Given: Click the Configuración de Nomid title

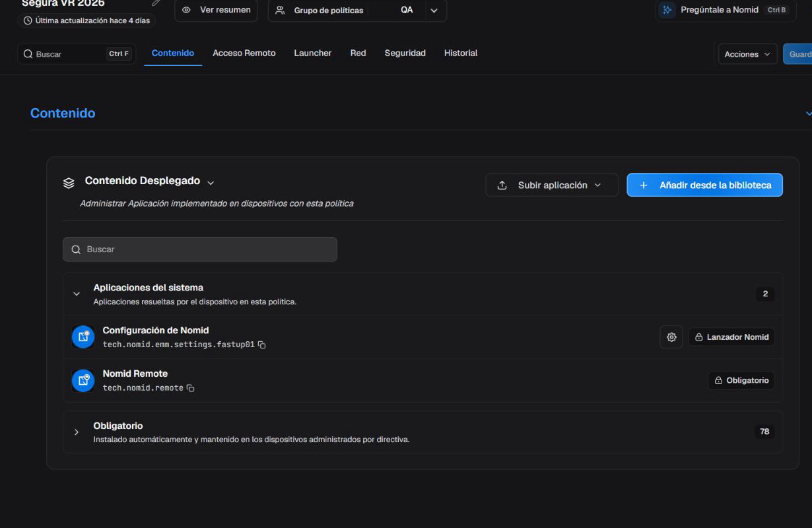Looking at the screenshot, I should tap(156, 331).
